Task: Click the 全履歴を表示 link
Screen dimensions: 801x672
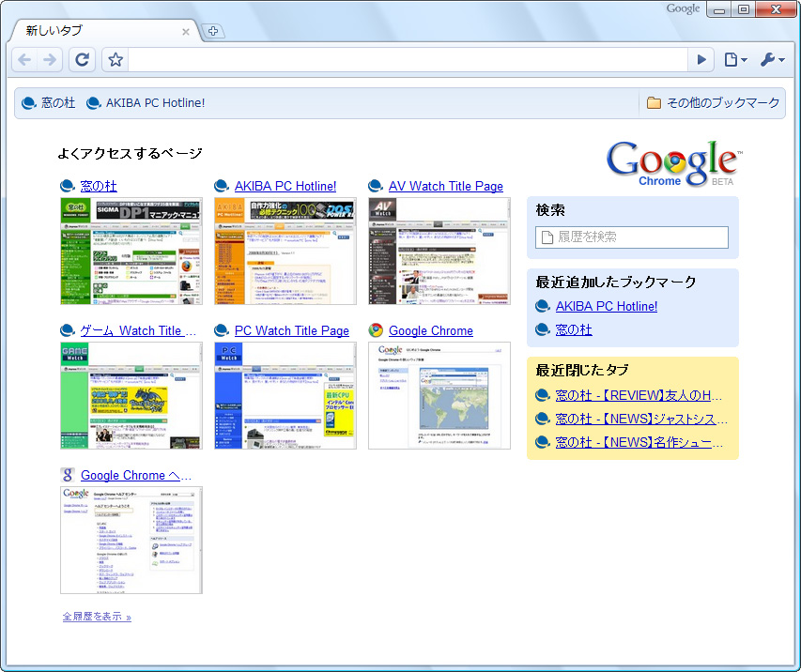Action: click(94, 617)
